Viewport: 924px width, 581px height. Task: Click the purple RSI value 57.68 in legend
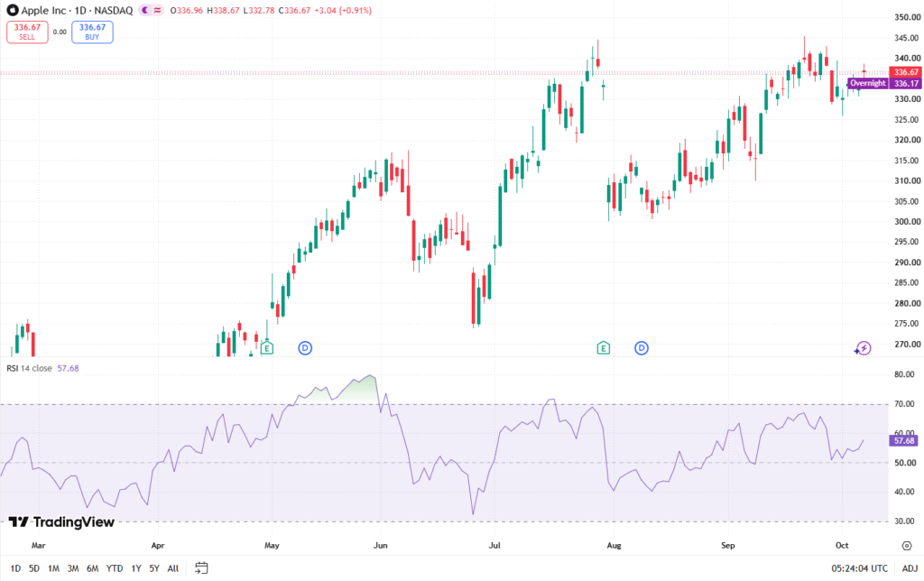(68, 368)
